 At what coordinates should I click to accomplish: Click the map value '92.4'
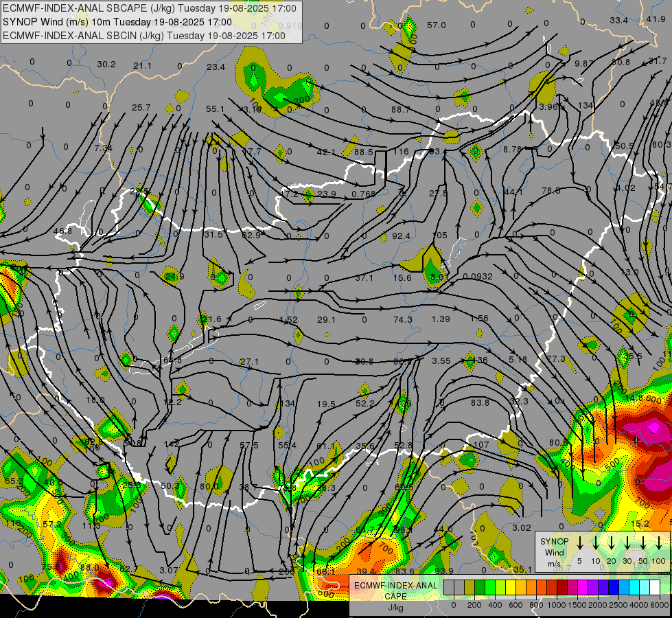401,236
